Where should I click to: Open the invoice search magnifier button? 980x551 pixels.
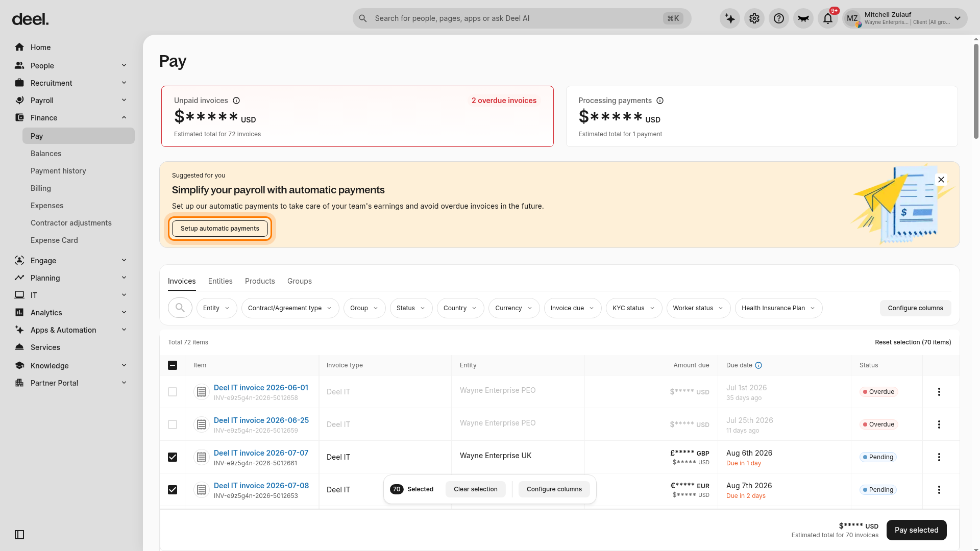(180, 308)
